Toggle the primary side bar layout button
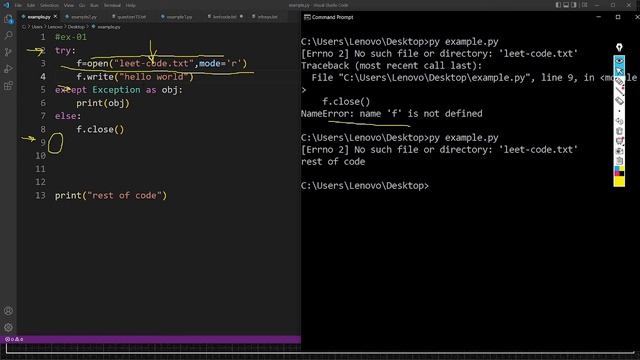Viewport: 640px width, 360px height. (558, 5)
